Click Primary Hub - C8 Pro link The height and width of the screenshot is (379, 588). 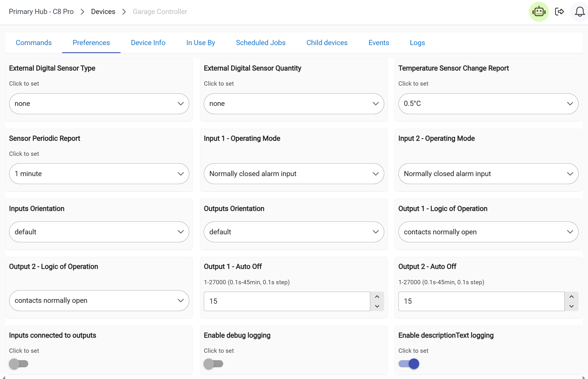[x=41, y=12]
